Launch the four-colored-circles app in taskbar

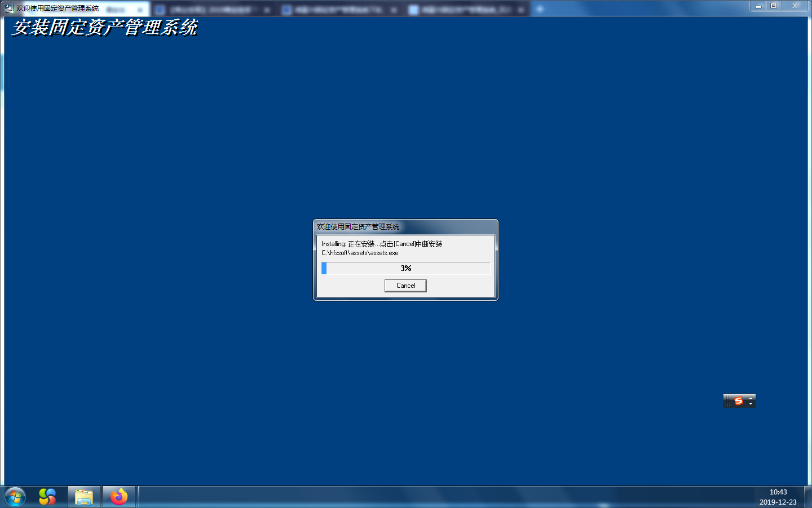[47, 497]
